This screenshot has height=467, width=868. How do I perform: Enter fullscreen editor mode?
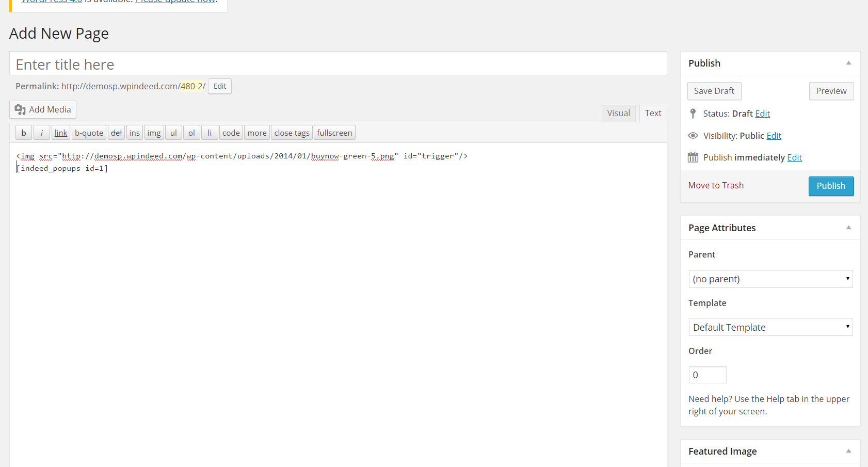click(334, 133)
